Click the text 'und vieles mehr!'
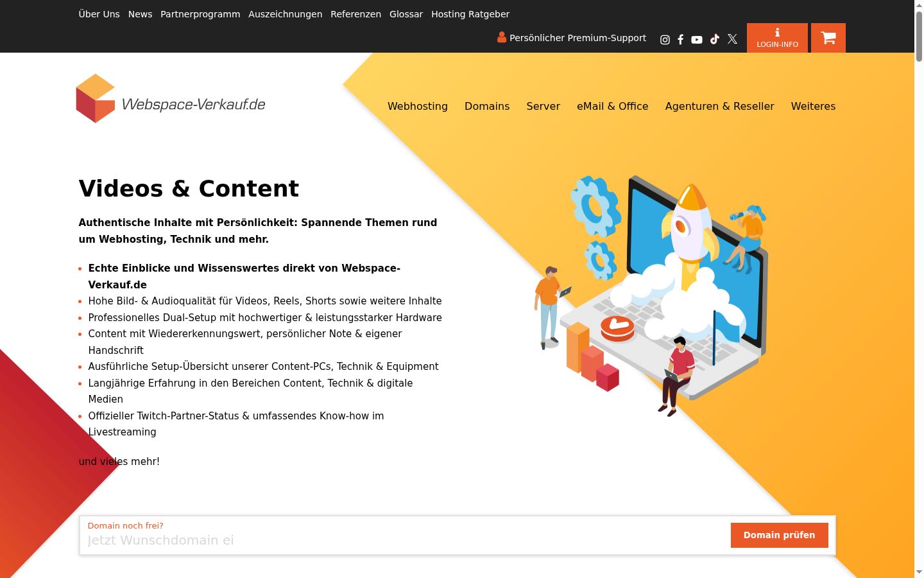Screen dimensions: 924x578 click(119, 461)
